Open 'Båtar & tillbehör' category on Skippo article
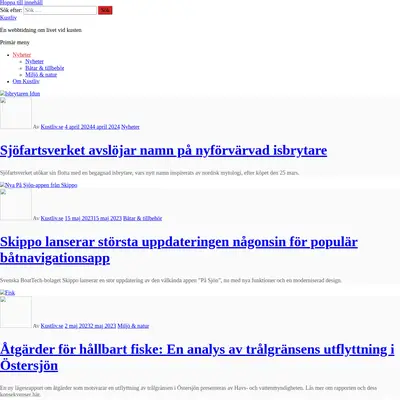400x400 pixels. point(142,218)
